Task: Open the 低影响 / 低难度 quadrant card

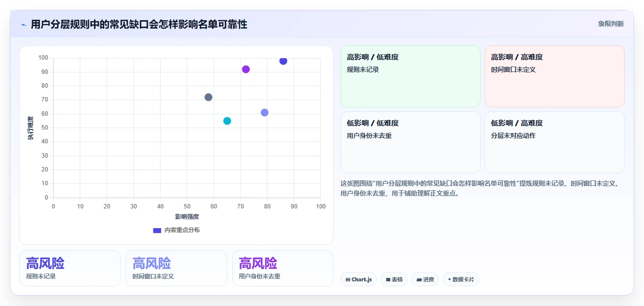Action: 410,142
